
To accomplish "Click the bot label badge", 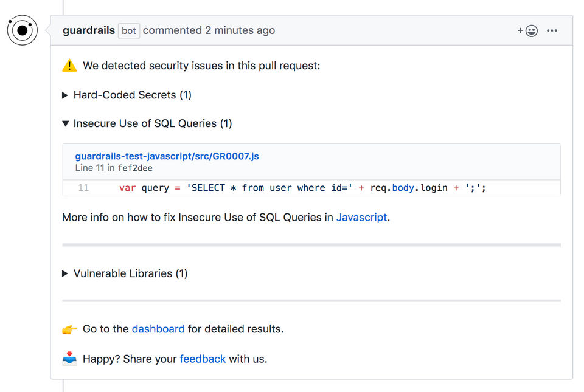I will (x=129, y=30).
